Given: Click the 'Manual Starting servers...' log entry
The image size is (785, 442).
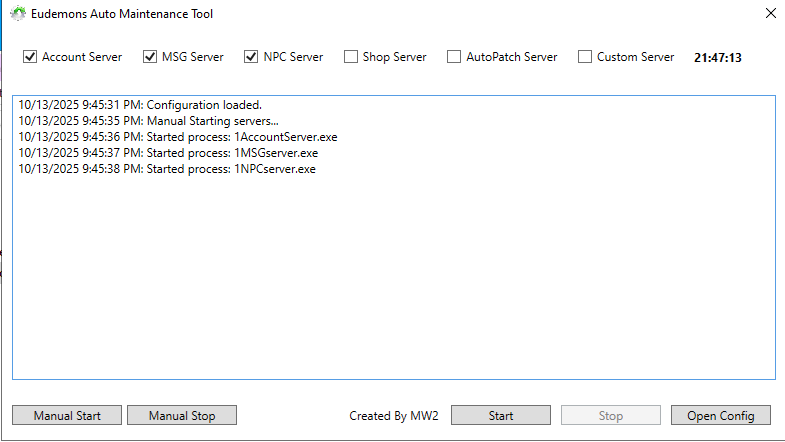Looking at the screenshot, I should [x=148, y=121].
